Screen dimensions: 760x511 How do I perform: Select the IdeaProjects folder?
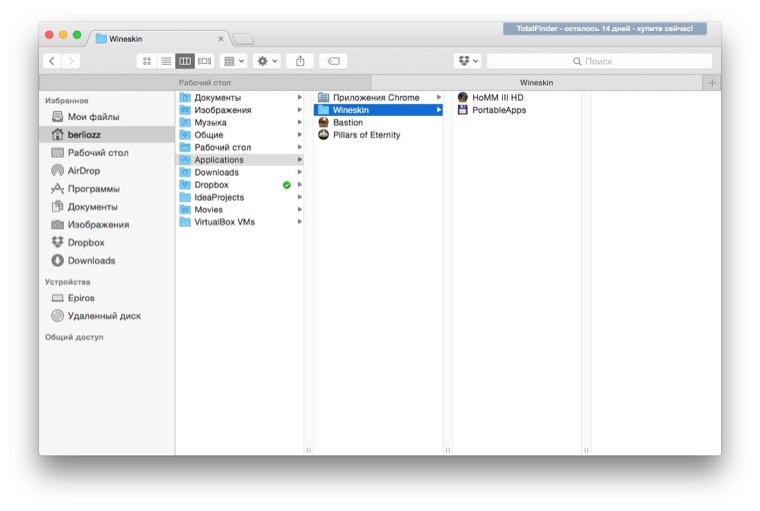[240, 197]
